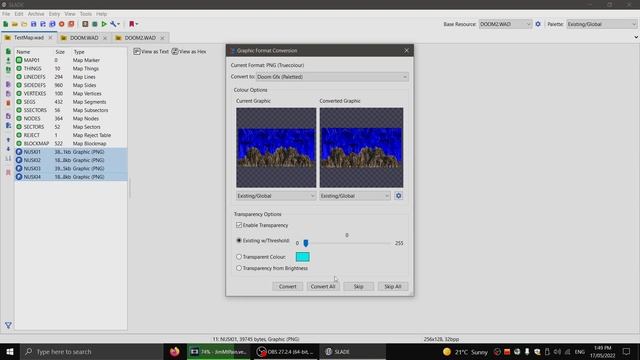Click the green square console icon
The height and width of the screenshot is (360, 640).
click(x=95, y=24)
